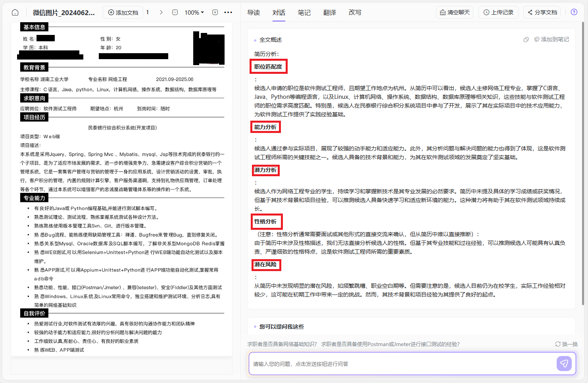This screenshot has height=383, width=588.
Task: Select suggestion 求职者是否具备网络基础知识?
Action: click(x=282, y=344)
